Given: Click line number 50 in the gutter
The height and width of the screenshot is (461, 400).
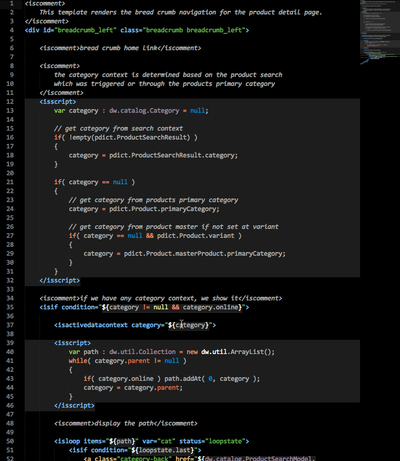Looking at the screenshot, I should coord(10,441).
